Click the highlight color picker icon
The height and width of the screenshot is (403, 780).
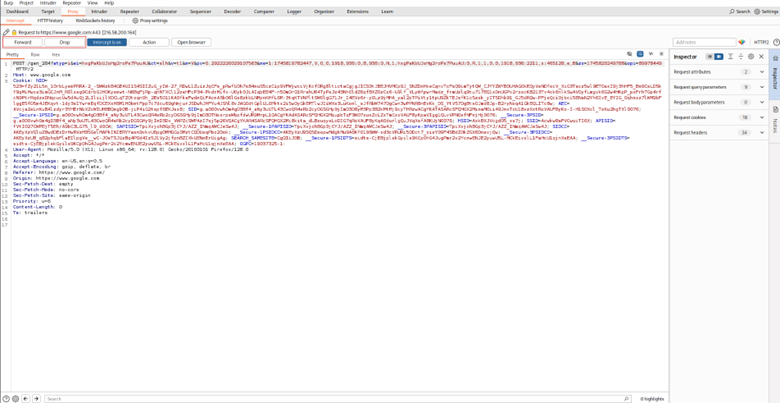click(x=742, y=43)
